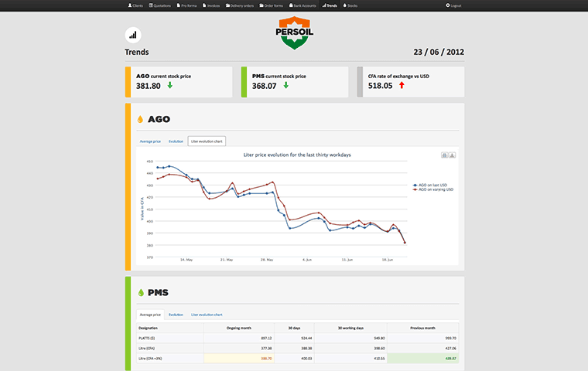The height and width of the screenshot is (371, 588).
Task: Click the value 377.38 in the table
Action: tap(266, 348)
